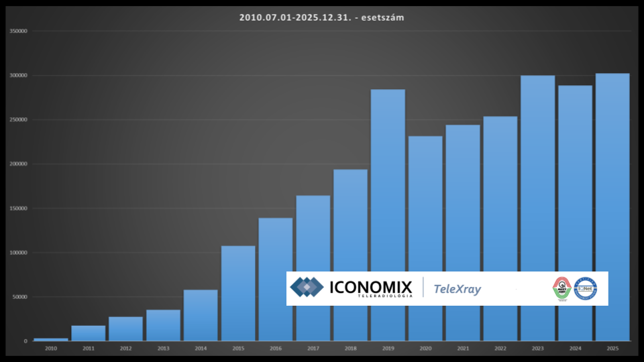This screenshot has height=362, width=644.
Task: Click the 150000 y-axis value label
Action: tap(18, 208)
